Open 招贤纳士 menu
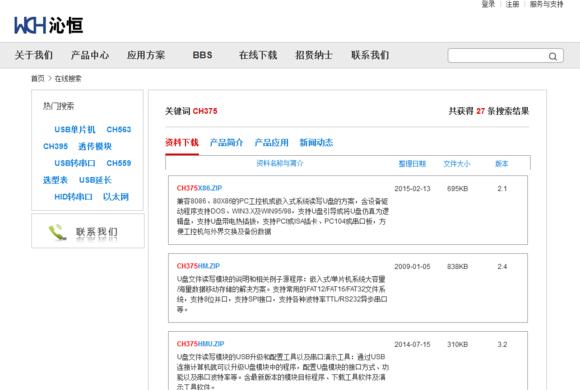Screen dimensions: 580x390 tap(314, 55)
